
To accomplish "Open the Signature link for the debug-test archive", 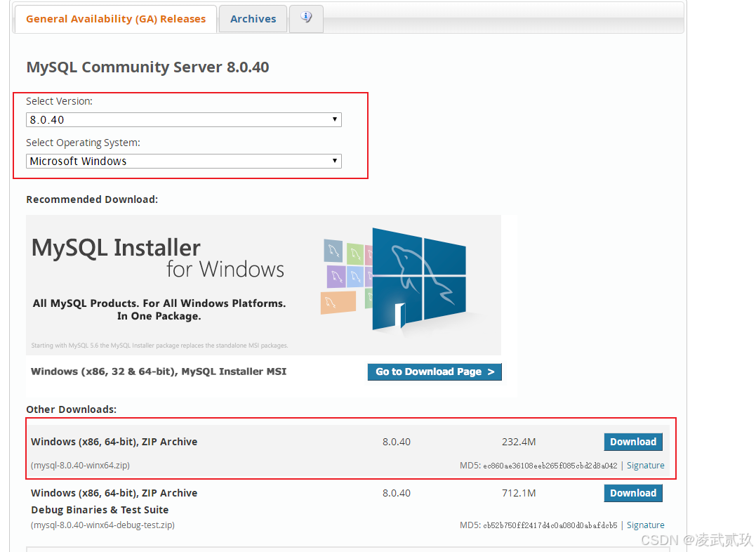I will [x=645, y=525].
